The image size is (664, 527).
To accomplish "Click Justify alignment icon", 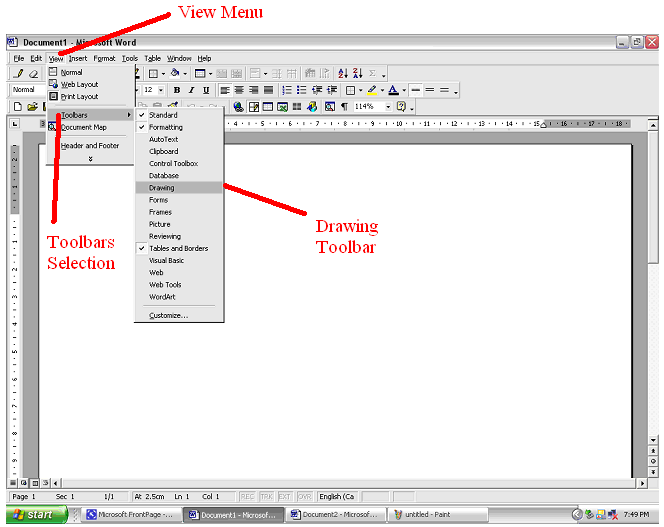I will (268, 90).
